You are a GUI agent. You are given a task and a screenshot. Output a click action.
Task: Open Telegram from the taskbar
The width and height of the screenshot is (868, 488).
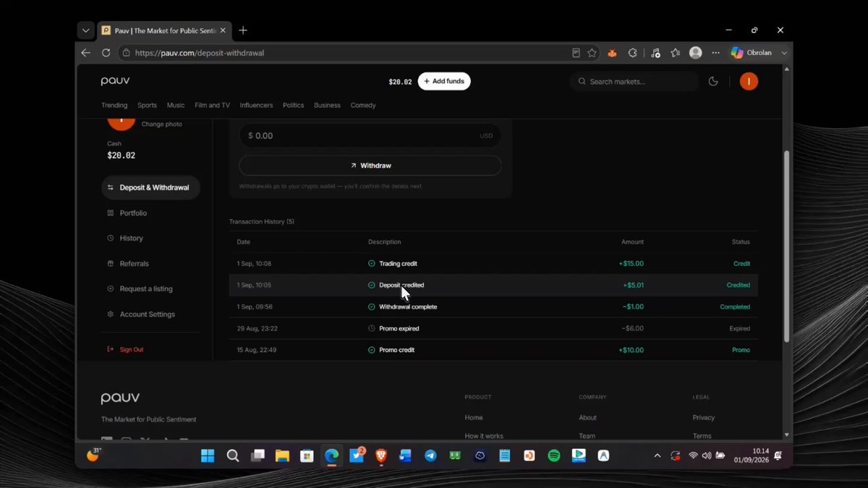[x=430, y=455]
